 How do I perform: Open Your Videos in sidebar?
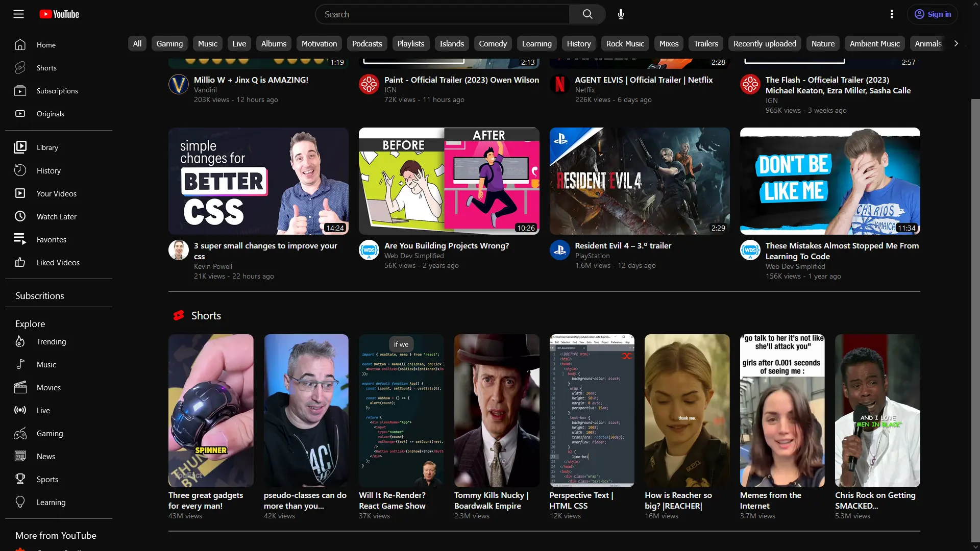(x=59, y=193)
